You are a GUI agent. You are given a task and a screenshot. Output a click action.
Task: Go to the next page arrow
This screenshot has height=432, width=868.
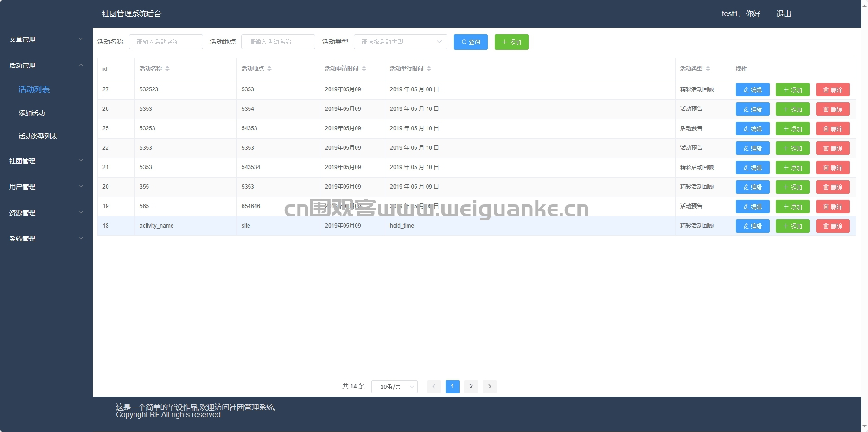[490, 387]
